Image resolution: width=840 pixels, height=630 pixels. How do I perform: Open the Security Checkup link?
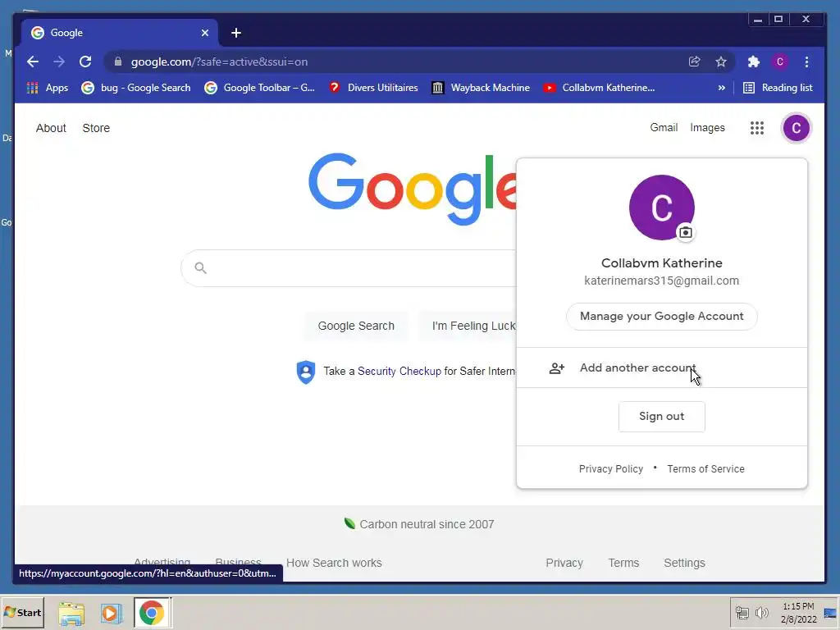pos(399,371)
